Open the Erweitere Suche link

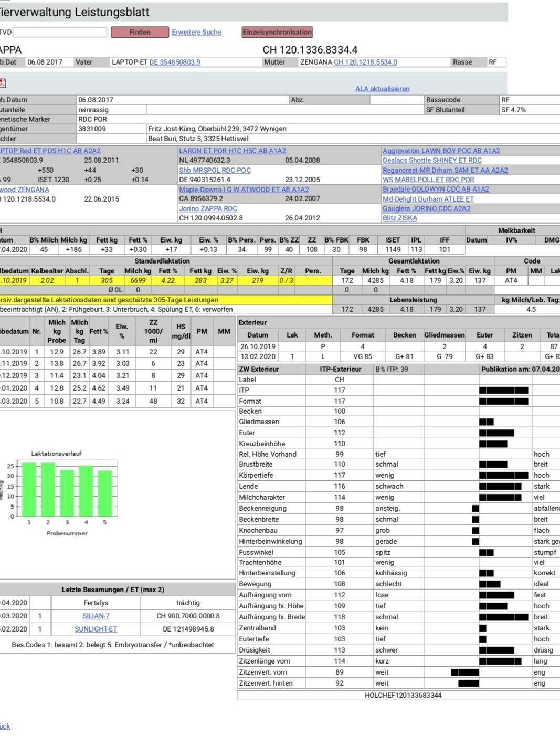click(196, 33)
